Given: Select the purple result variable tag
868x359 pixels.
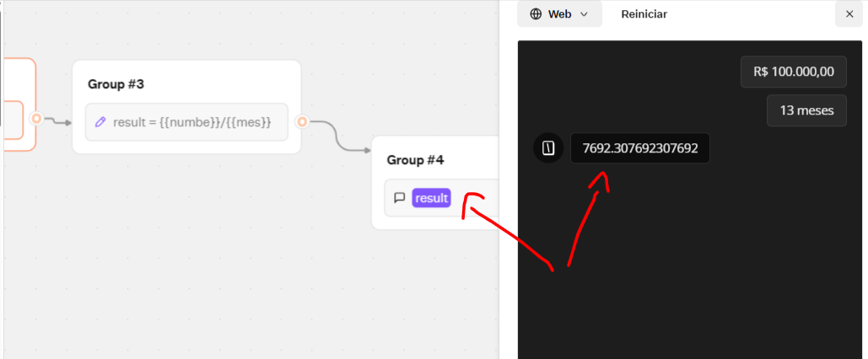Looking at the screenshot, I should pyautogui.click(x=431, y=198).
